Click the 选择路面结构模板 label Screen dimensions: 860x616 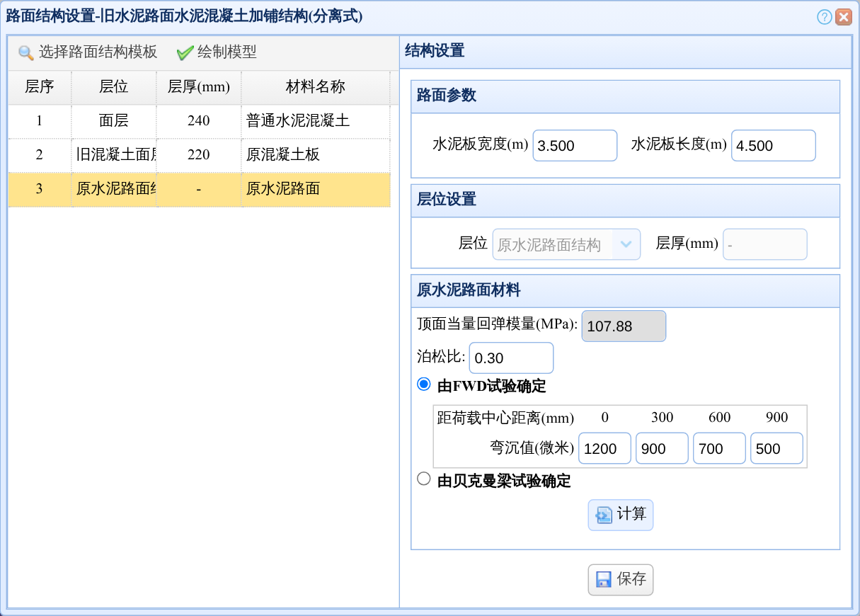[x=98, y=52]
